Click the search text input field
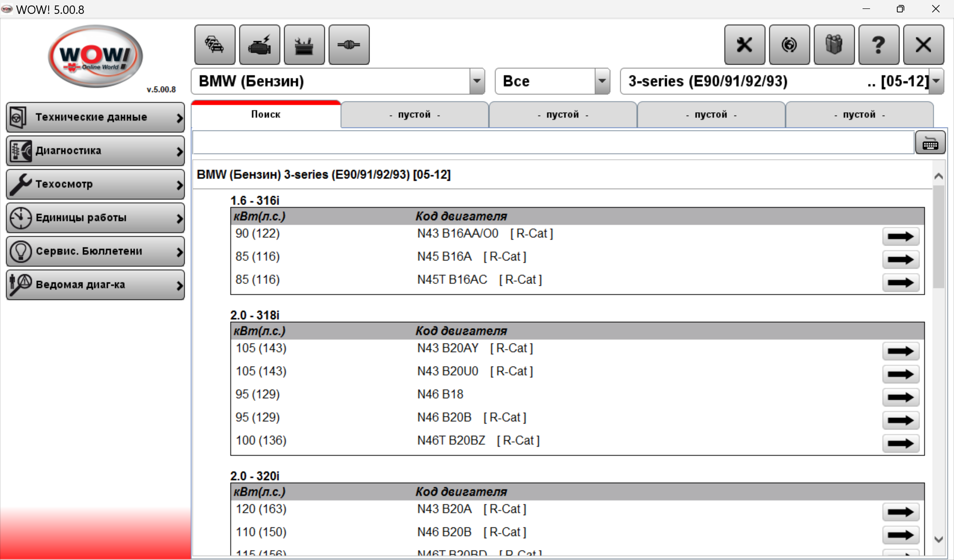 [x=553, y=143]
